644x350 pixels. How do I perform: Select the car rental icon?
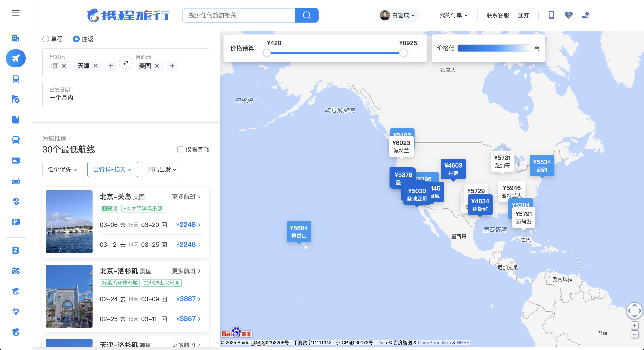16,181
